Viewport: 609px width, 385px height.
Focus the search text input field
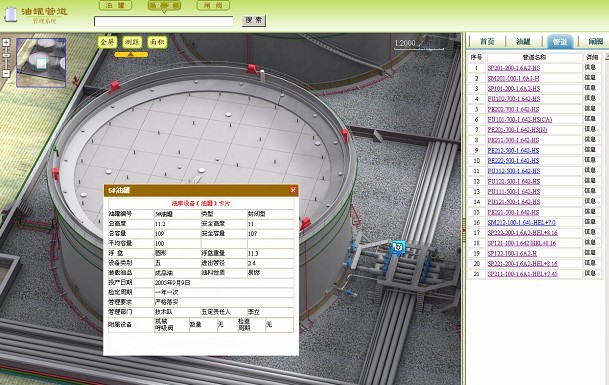pos(164,21)
